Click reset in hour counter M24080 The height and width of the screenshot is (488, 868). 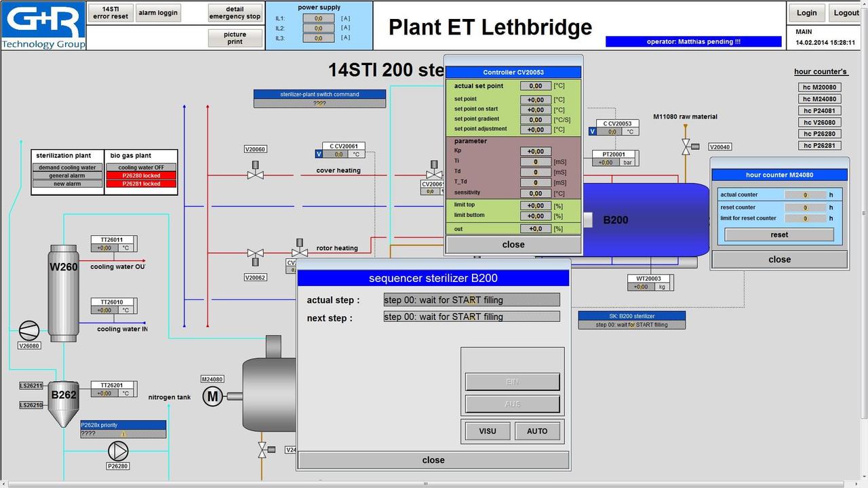(779, 235)
